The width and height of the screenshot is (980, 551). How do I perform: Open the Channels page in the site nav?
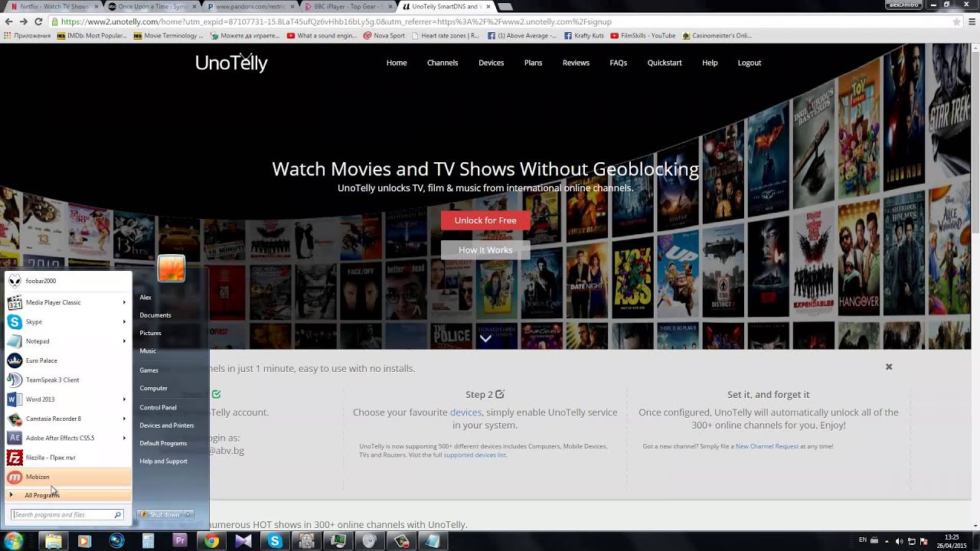(443, 63)
